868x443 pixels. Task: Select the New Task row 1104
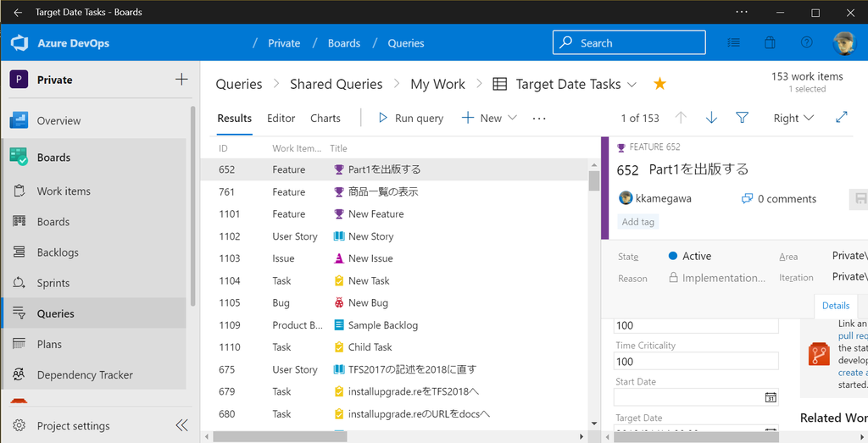click(x=393, y=280)
